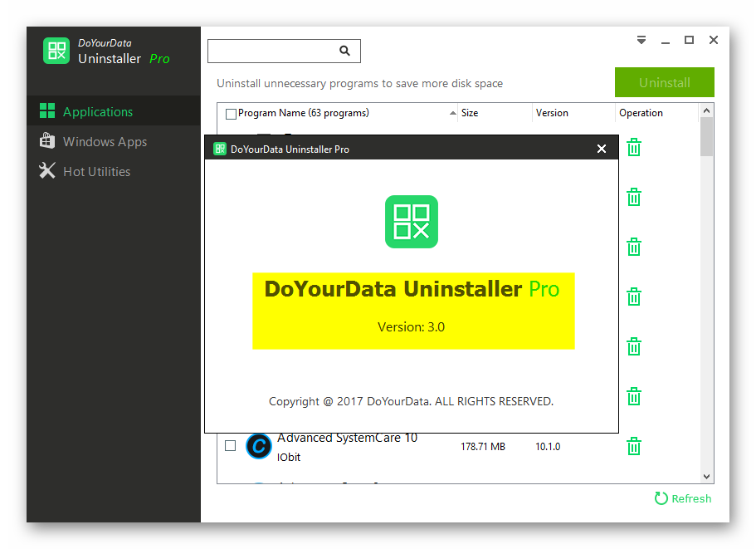756x549 pixels.
Task: Click the scrollbar down arrow of program list
Action: 707,477
